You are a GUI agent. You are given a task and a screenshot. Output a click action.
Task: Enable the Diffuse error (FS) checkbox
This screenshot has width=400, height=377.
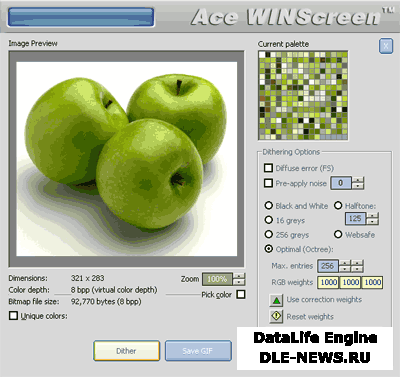[x=268, y=168]
